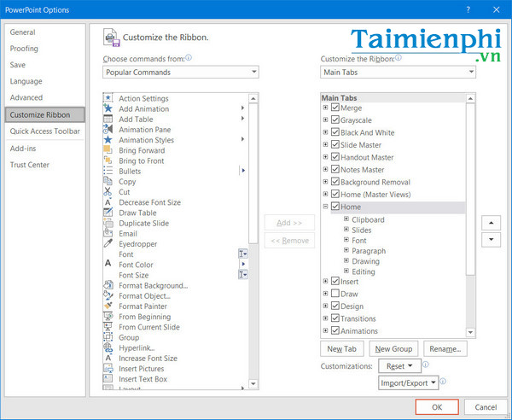Screen dimensions: 512x420
Task: Click the Cancel button
Action: click(x=486, y=407)
